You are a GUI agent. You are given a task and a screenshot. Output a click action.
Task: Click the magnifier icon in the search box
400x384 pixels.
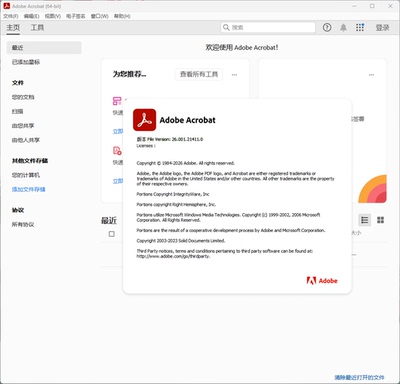tap(226, 27)
